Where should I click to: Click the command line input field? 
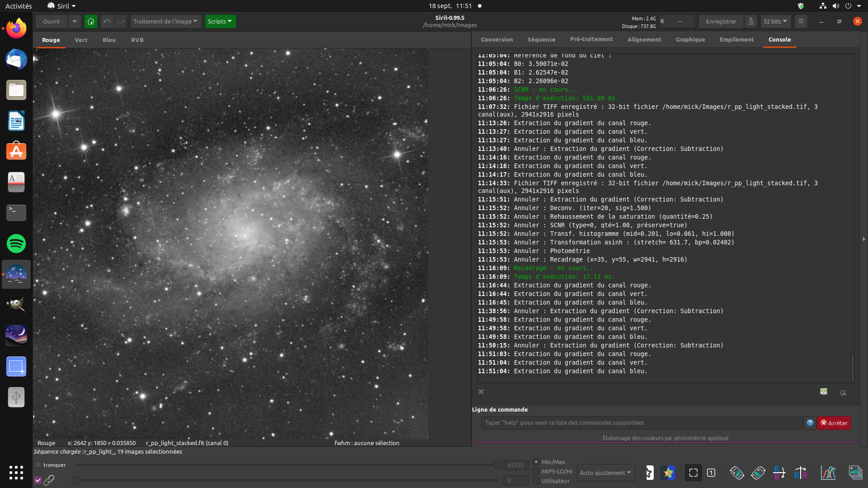pyautogui.click(x=642, y=423)
